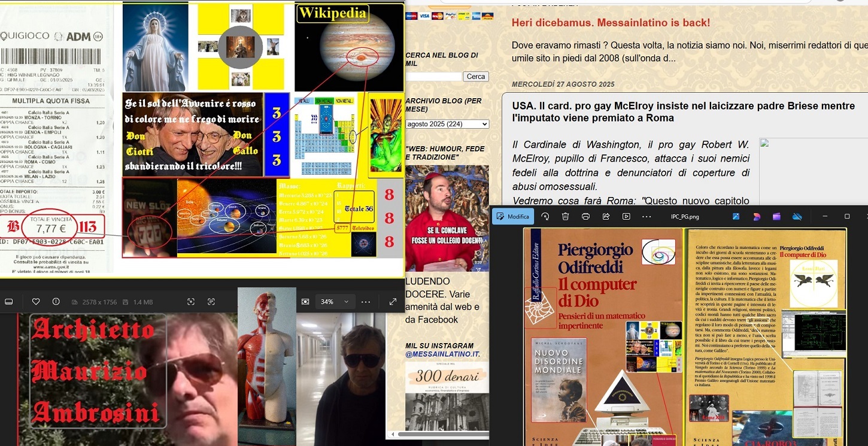Open the OneDrive cloud icon
The height and width of the screenshot is (446, 868).
point(797,216)
